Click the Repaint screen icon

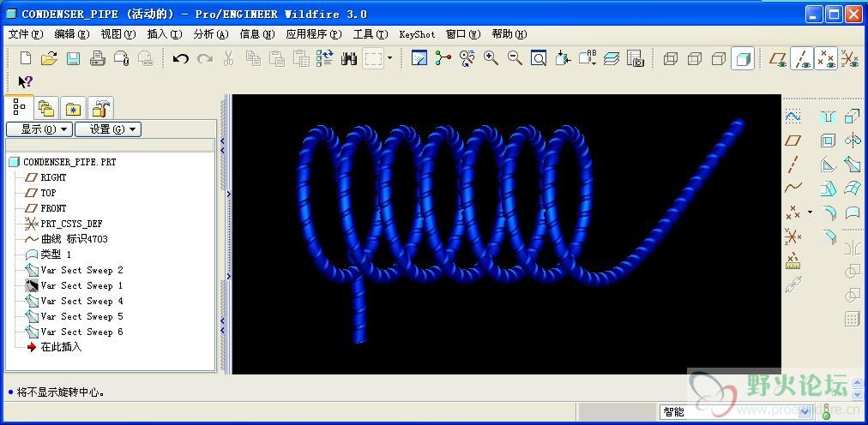419,58
